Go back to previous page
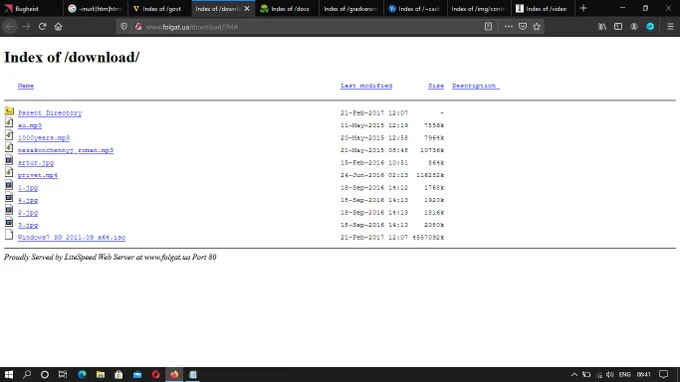Screen dimensions: 680x382 (10, 26)
